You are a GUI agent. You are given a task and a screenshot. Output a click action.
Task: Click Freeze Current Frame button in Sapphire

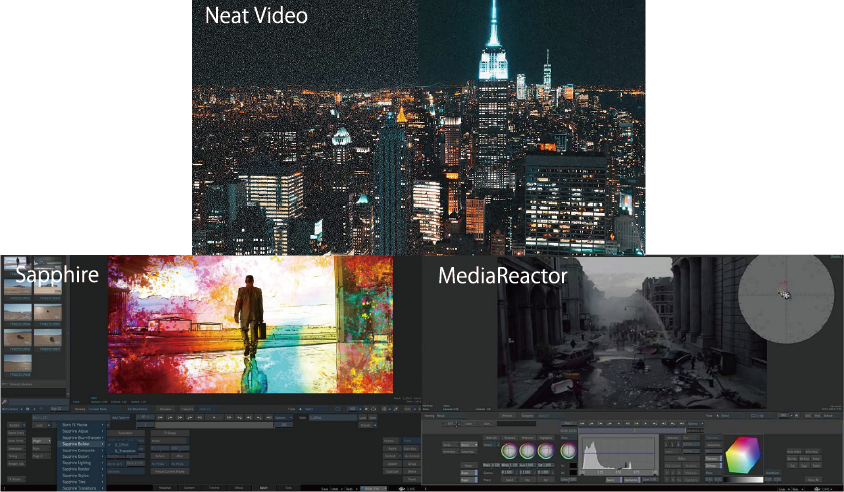[x=170, y=471]
